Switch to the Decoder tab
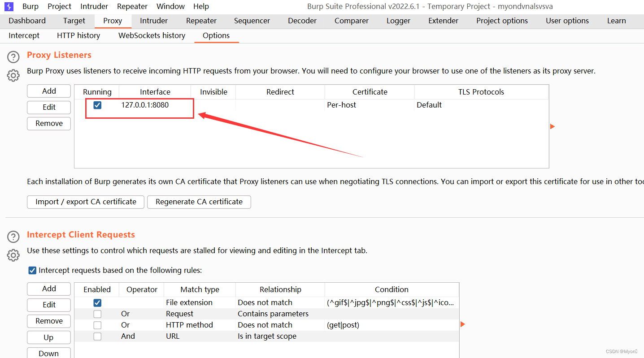 (302, 21)
